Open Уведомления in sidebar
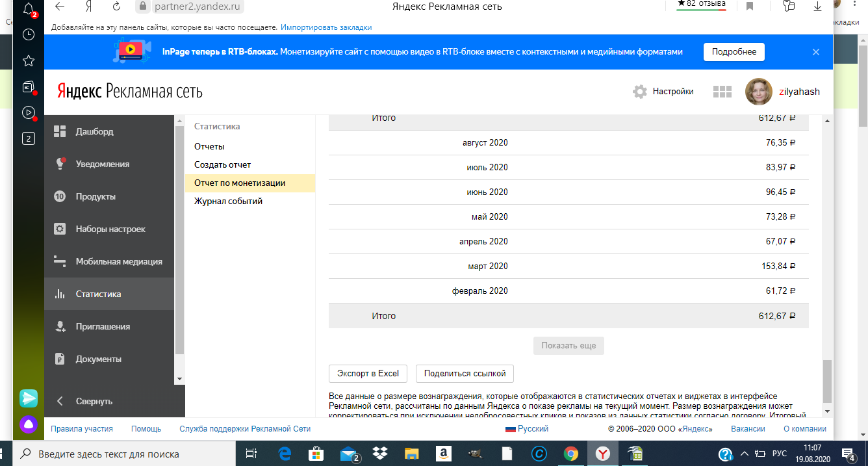Viewport: 868px width, 466px height. 108,164
